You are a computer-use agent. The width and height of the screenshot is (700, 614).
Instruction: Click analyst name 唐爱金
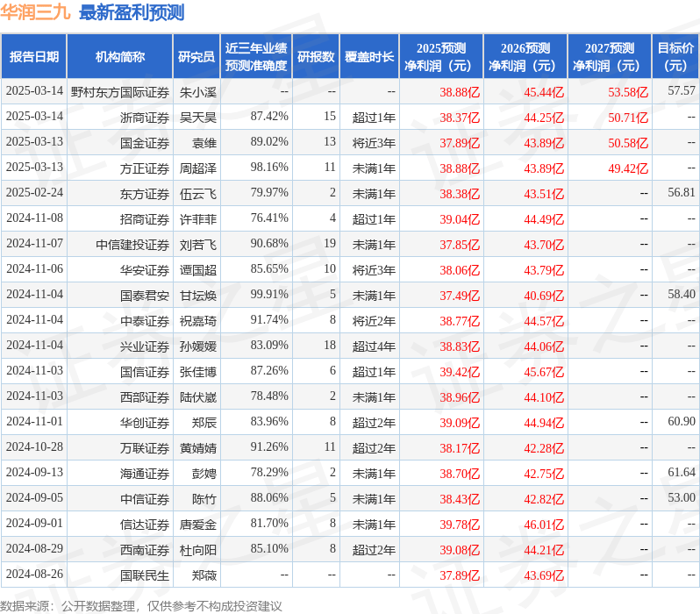tap(197, 525)
